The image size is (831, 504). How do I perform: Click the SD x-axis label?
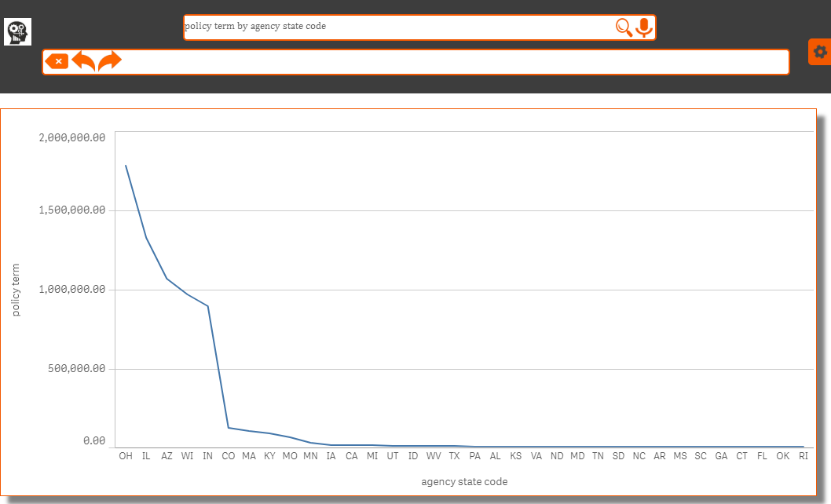coord(618,456)
